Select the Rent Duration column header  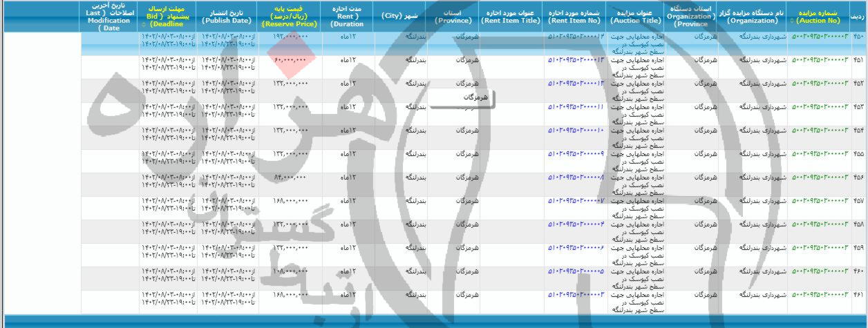tap(348, 17)
